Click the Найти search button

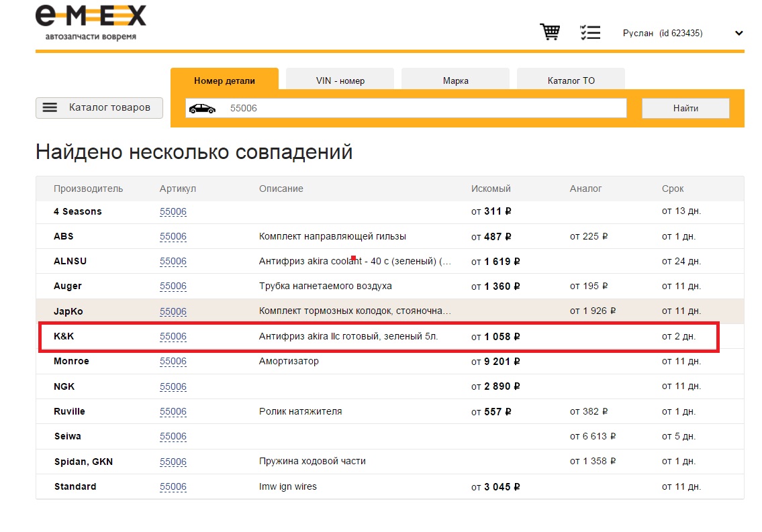(x=685, y=108)
